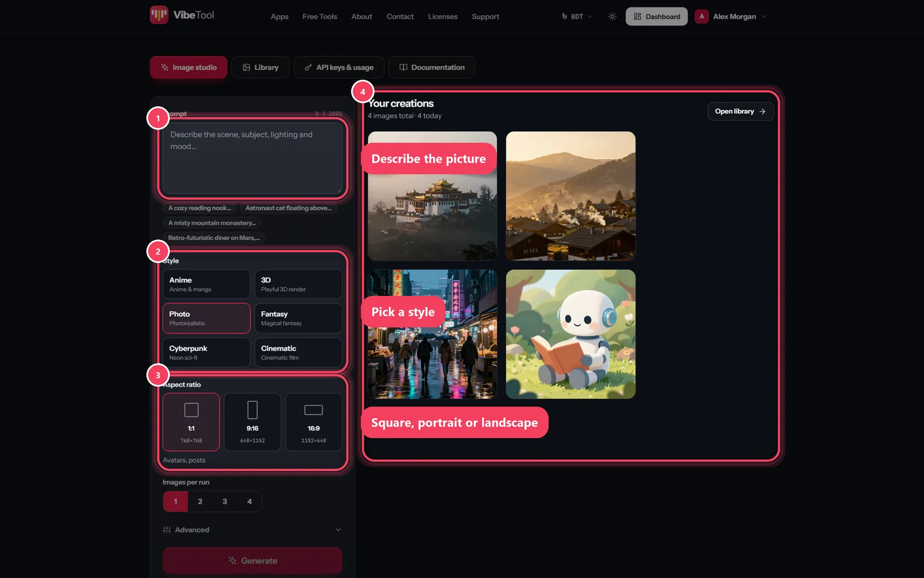The width and height of the screenshot is (924, 578).
Task: Expand the Alex Morgan account menu chevron
Action: click(764, 17)
